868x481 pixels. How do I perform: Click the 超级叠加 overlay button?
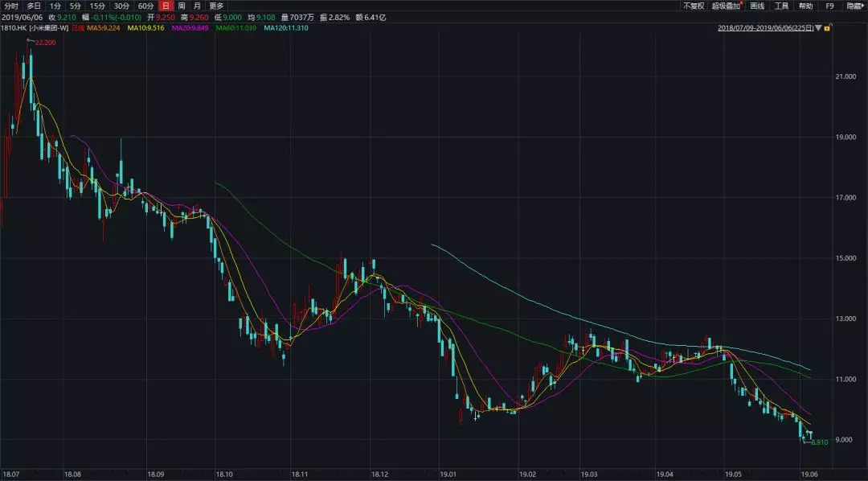[x=727, y=6]
